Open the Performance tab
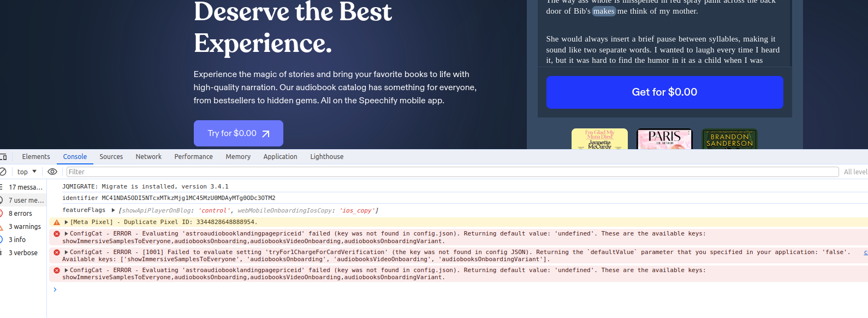This screenshot has width=868, height=318. 194,157
